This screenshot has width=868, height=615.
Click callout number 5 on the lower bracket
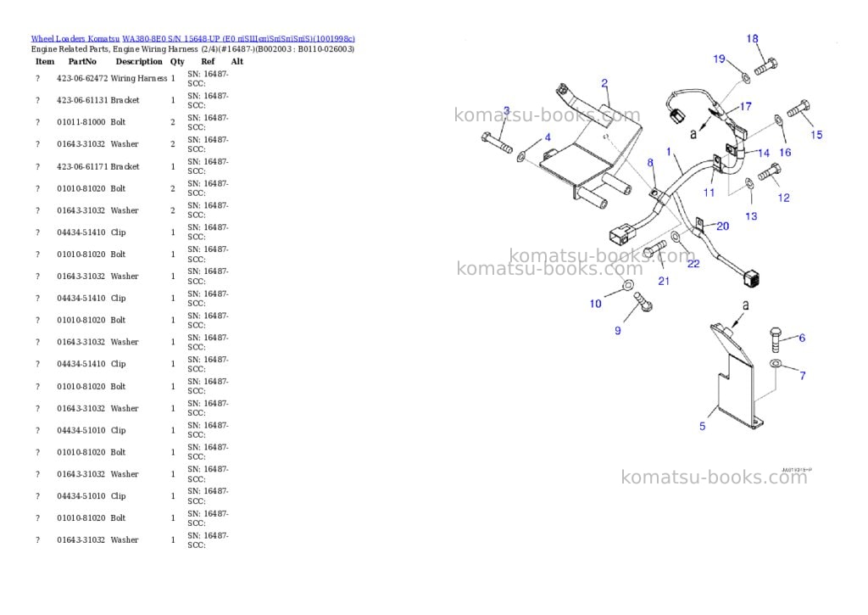[x=703, y=426]
